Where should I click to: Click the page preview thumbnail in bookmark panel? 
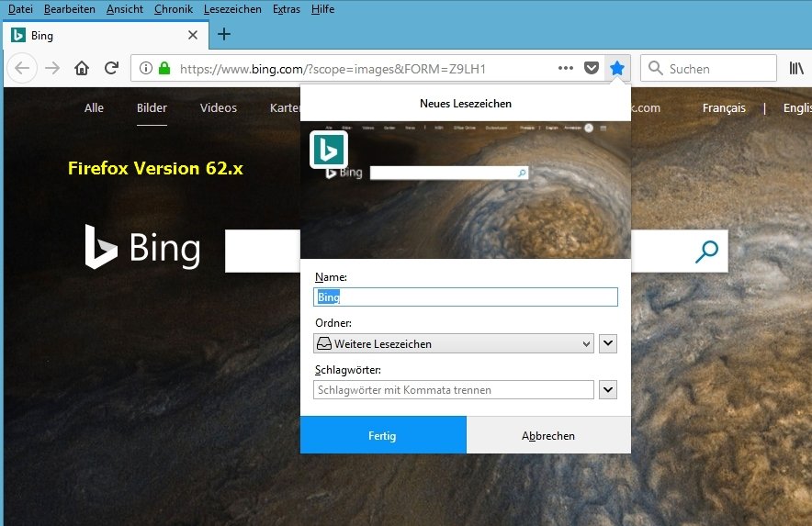pyautogui.click(x=466, y=190)
